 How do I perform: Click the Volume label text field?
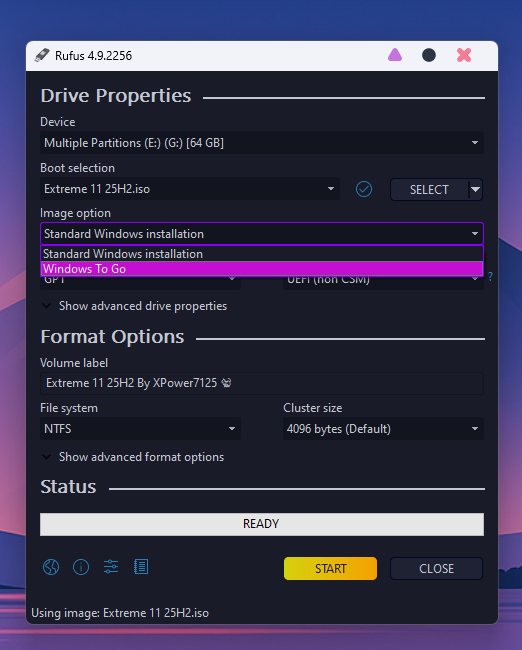coord(262,383)
